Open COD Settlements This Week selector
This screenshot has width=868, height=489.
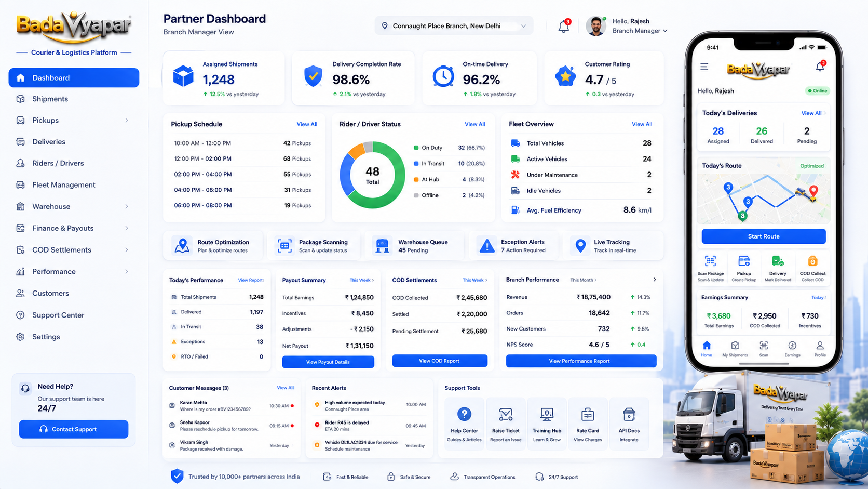[x=474, y=280]
